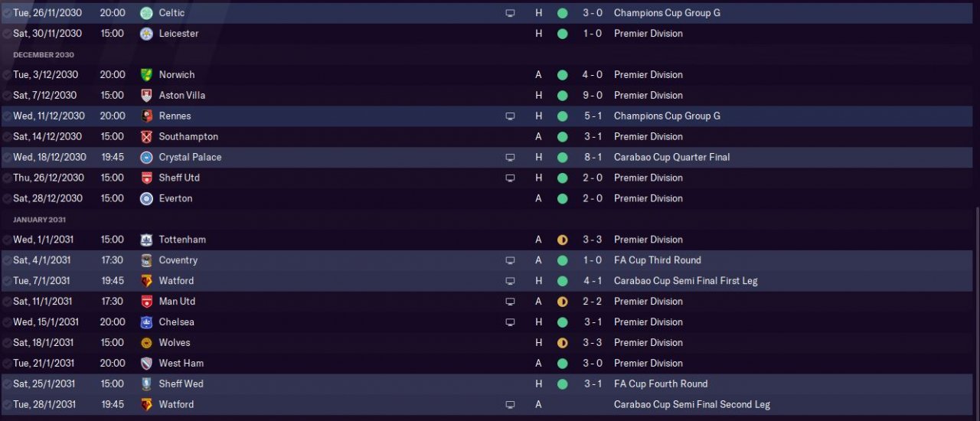Click the Chelsea opponent name

point(176,322)
